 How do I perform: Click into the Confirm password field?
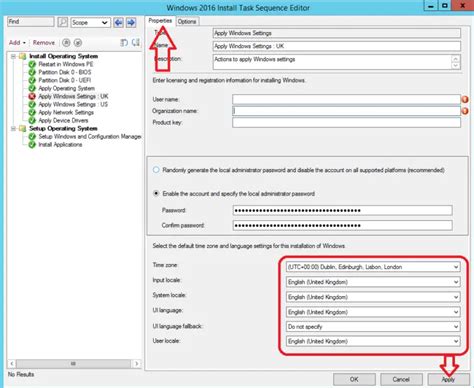pos(342,225)
